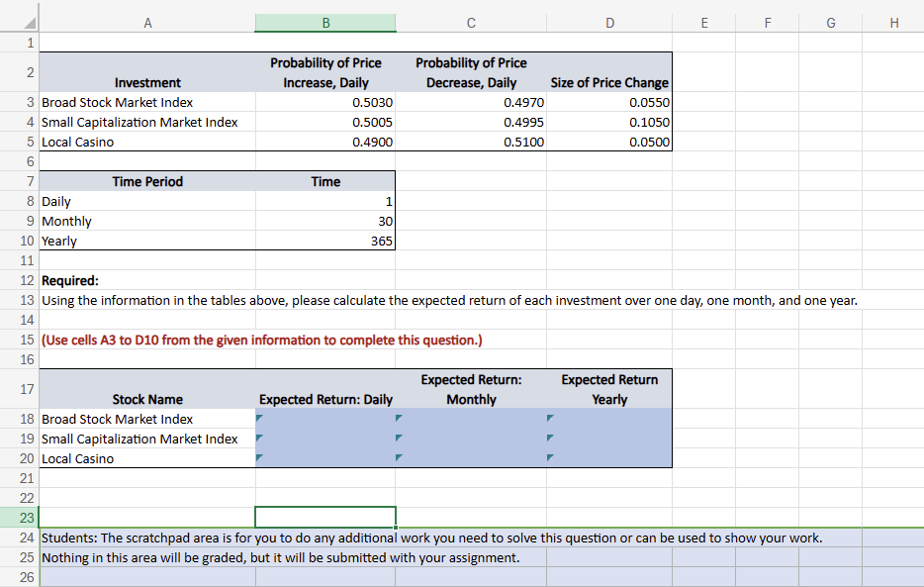Click the selected empty cell B23

(x=325, y=518)
